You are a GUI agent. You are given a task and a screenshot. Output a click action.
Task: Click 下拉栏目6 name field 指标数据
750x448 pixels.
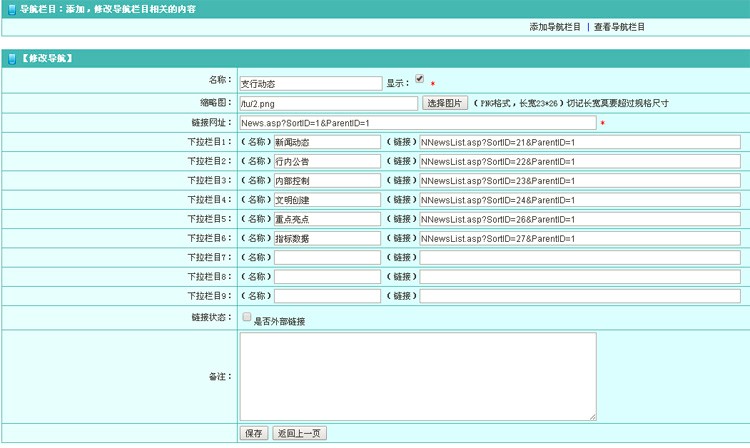tap(327, 238)
